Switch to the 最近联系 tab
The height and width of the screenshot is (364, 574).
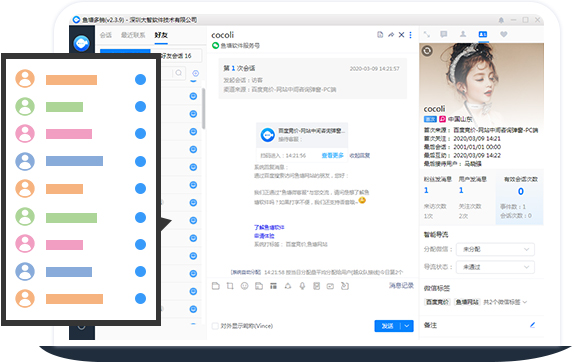[133, 35]
